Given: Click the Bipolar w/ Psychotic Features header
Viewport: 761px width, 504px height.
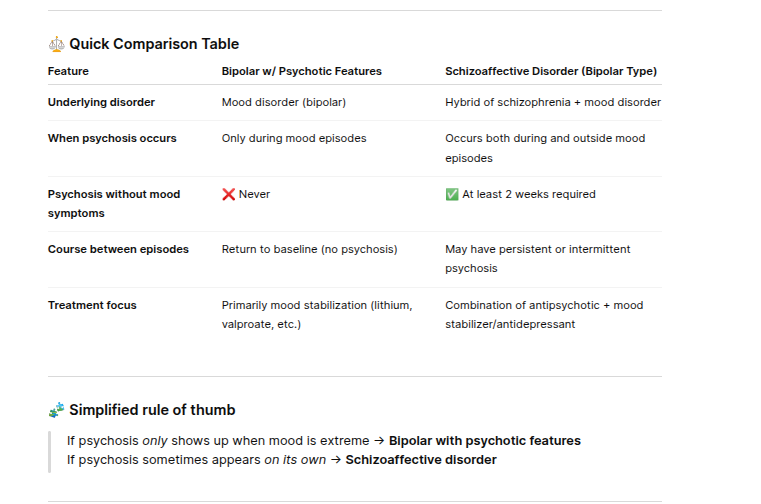Looking at the screenshot, I should click(x=301, y=71).
